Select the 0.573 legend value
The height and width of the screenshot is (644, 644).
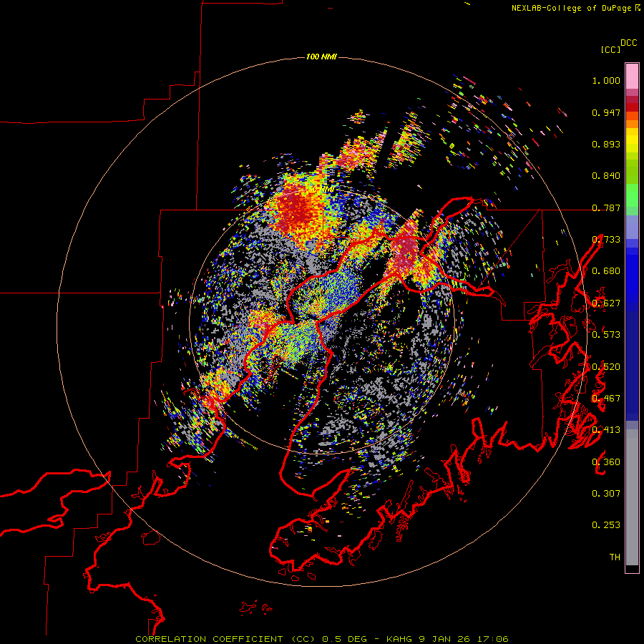tap(606, 335)
